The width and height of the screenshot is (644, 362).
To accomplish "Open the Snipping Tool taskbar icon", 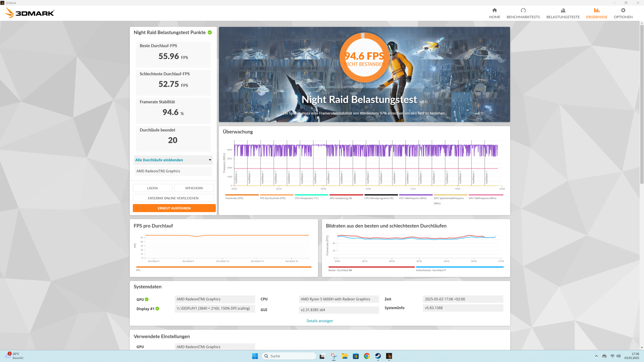I will pos(333,356).
